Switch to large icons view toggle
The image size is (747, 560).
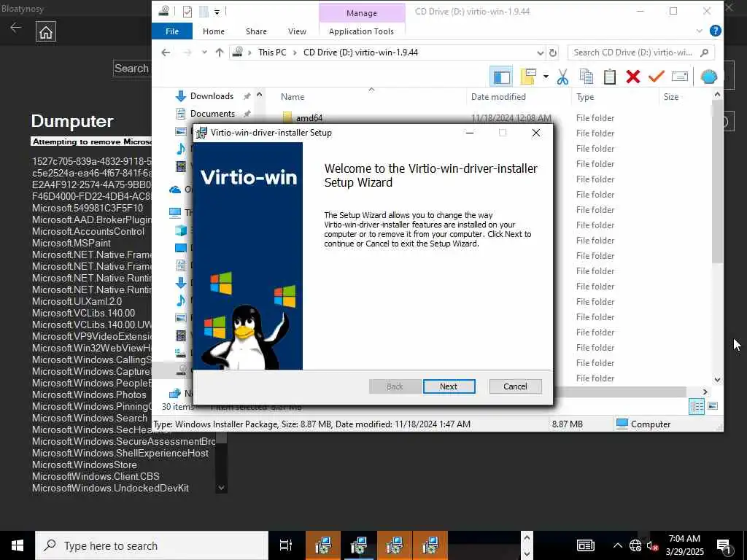[x=713, y=406]
